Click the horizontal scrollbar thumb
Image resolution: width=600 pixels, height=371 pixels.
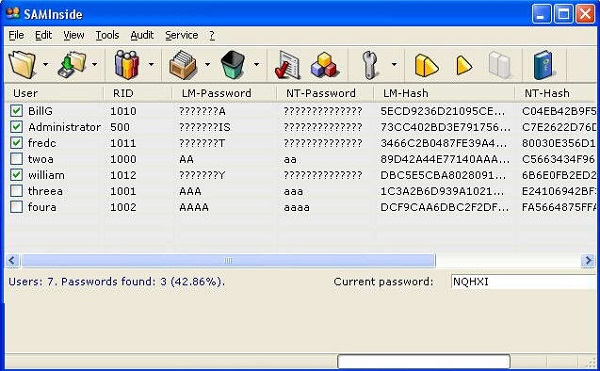228,261
